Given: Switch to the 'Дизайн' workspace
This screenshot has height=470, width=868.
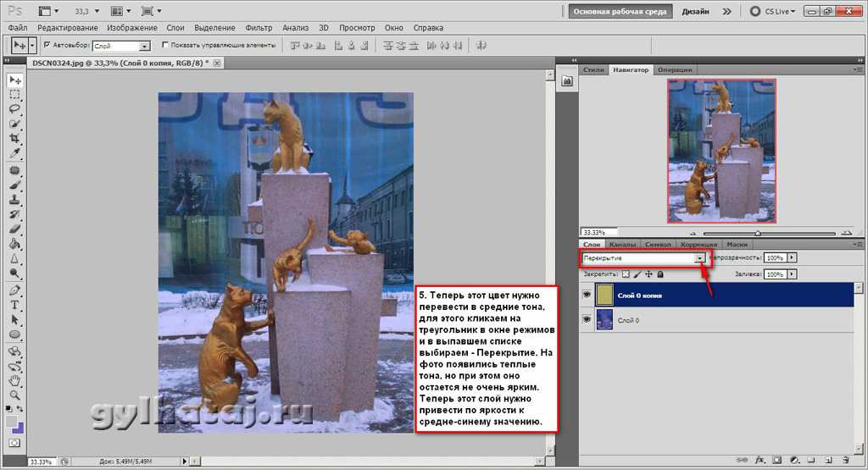Looking at the screenshot, I should coord(695,12).
